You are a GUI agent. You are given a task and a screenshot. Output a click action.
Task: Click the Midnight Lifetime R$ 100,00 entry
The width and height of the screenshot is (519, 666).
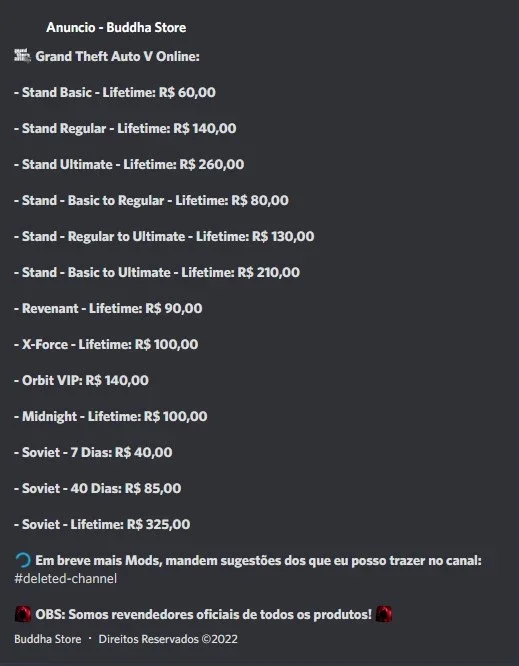pos(111,416)
